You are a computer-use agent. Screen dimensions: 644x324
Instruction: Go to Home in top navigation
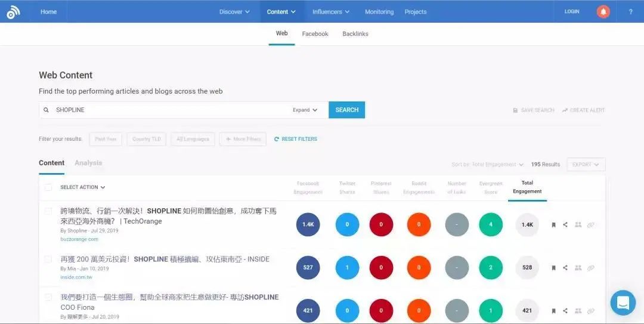tap(48, 11)
